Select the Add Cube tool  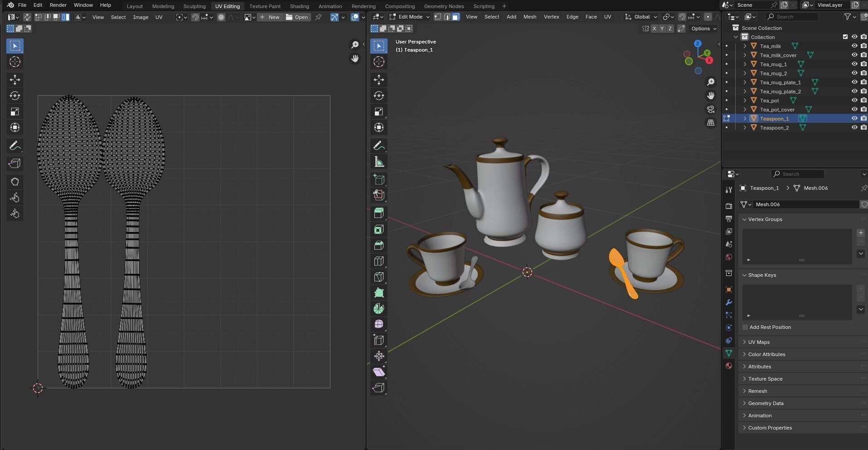pyautogui.click(x=379, y=179)
